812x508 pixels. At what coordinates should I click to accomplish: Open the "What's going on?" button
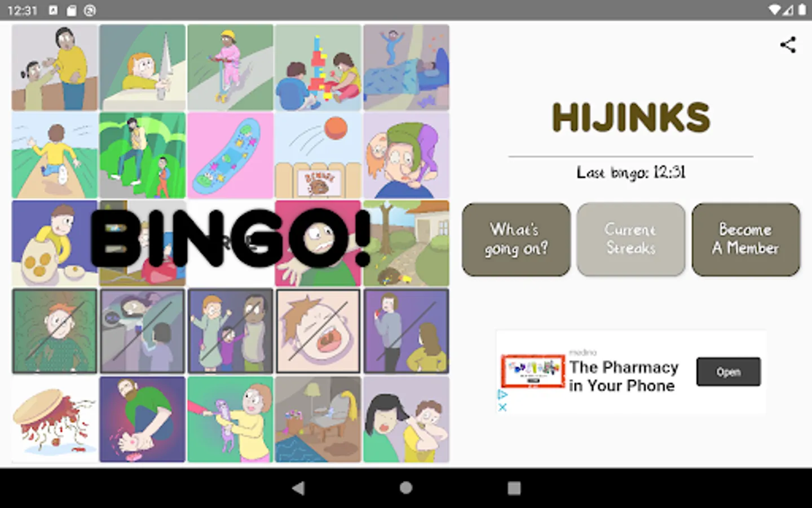click(x=516, y=239)
